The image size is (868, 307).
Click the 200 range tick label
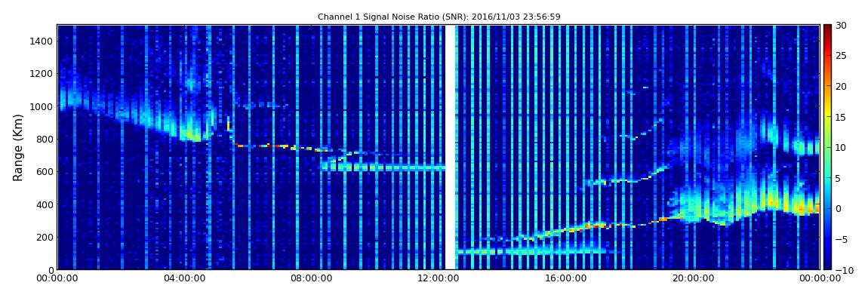[44, 237]
